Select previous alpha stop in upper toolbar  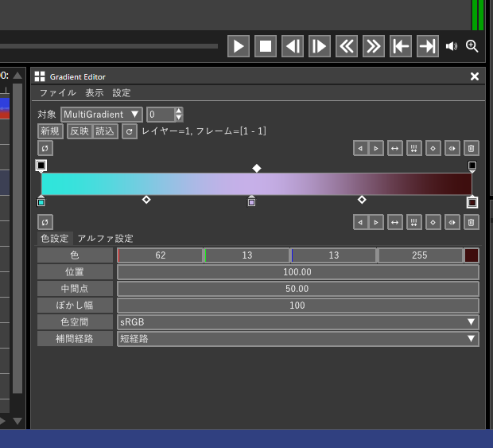point(361,148)
